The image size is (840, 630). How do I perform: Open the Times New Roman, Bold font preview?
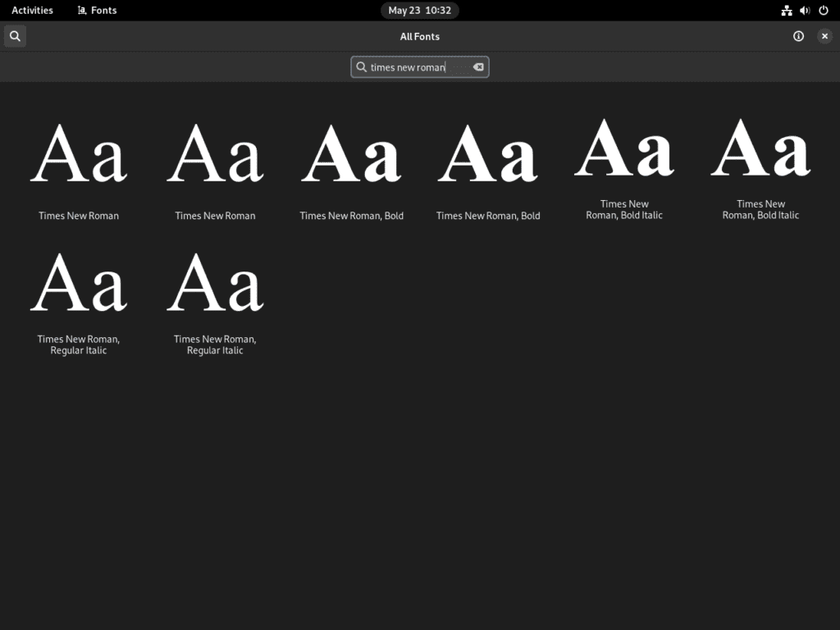click(351, 164)
